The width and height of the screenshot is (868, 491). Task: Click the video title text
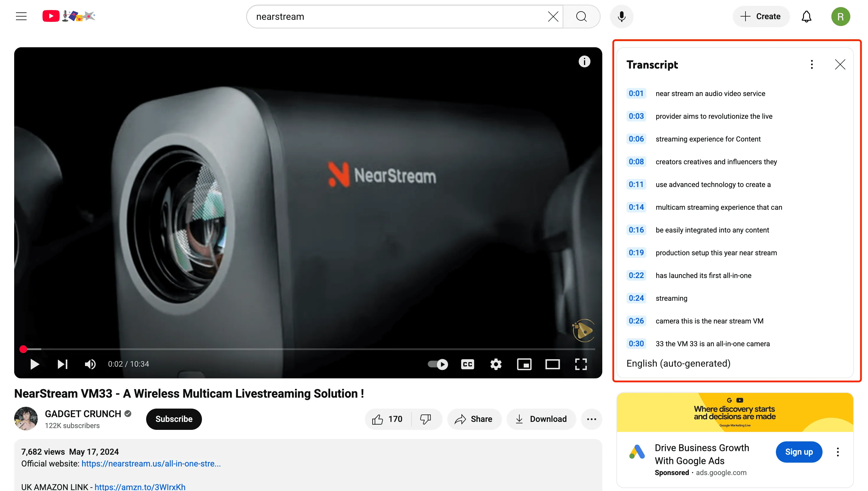pyautogui.click(x=189, y=394)
